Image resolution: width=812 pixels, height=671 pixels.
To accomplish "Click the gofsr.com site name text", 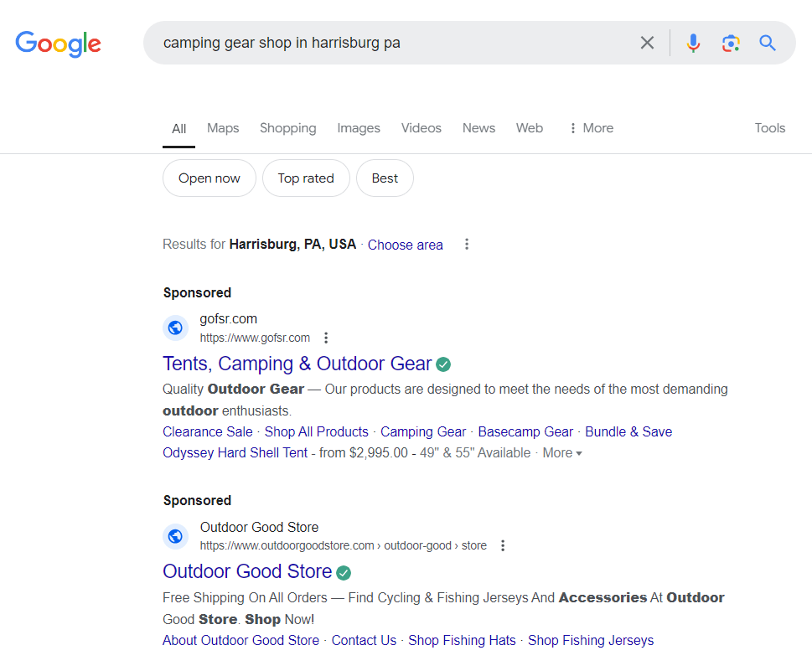I will point(229,319).
